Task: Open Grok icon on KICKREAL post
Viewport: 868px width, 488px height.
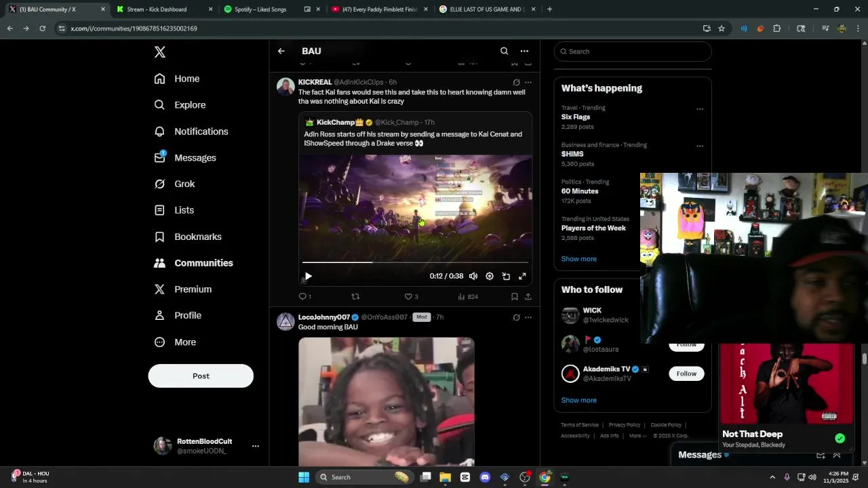Action: (516, 82)
